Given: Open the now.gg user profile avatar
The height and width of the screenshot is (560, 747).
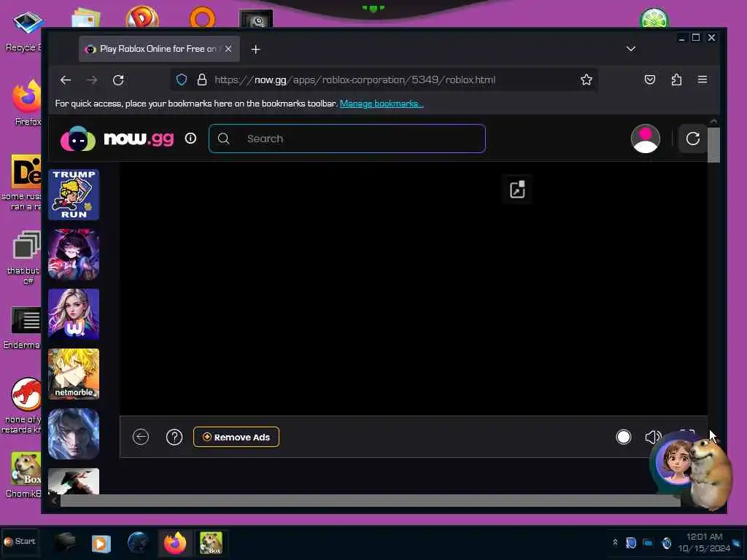Looking at the screenshot, I should point(645,139).
